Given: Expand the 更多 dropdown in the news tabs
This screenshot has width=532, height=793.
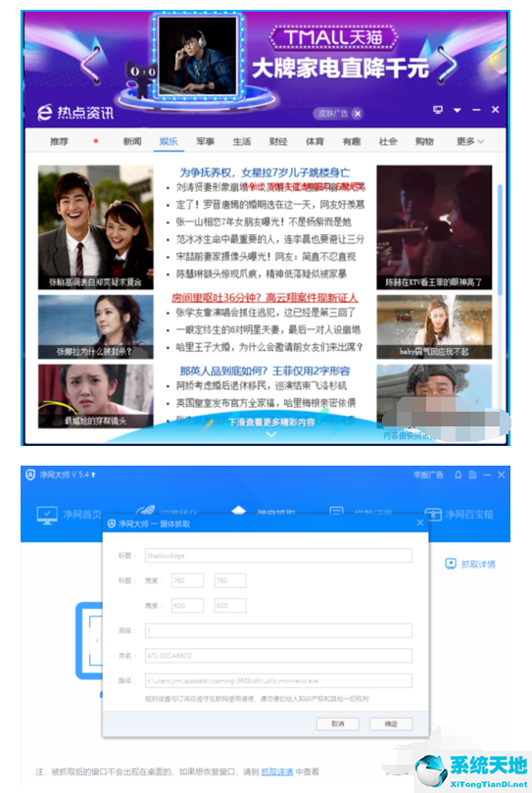Looking at the screenshot, I should [x=470, y=141].
